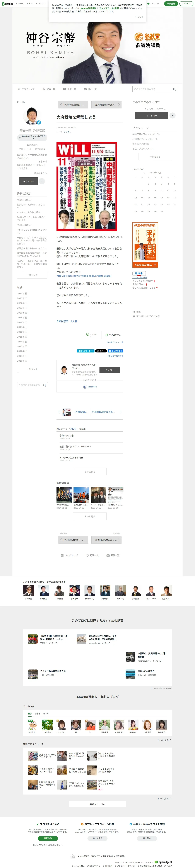Close the cookie notice with とじる
This screenshot has height=868, width=195.
(139, 17)
